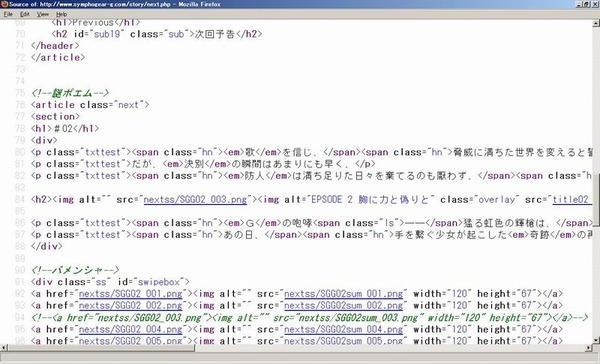Open the Help menu

click(x=61, y=14)
